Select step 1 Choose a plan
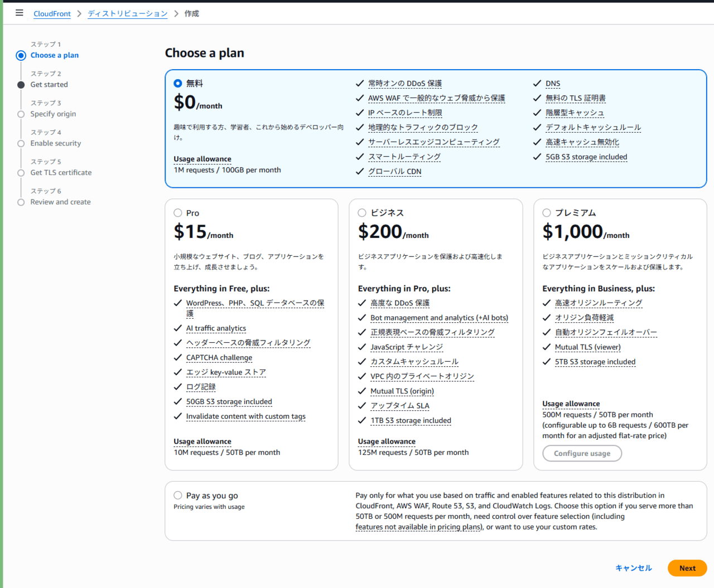 pyautogui.click(x=55, y=55)
